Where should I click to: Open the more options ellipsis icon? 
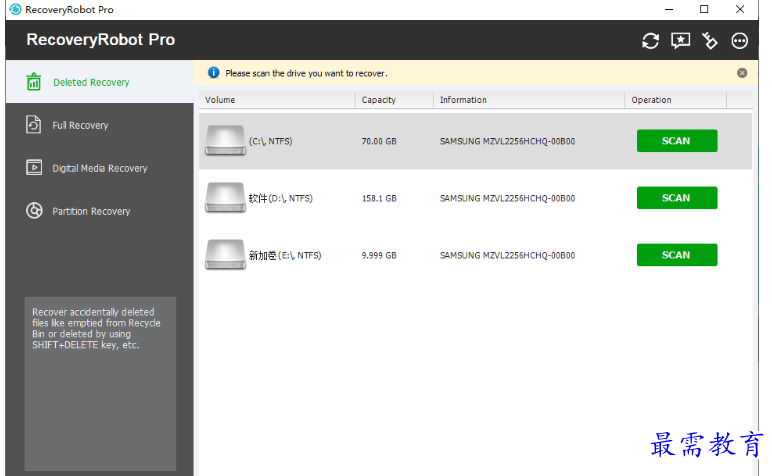tap(739, 41)
